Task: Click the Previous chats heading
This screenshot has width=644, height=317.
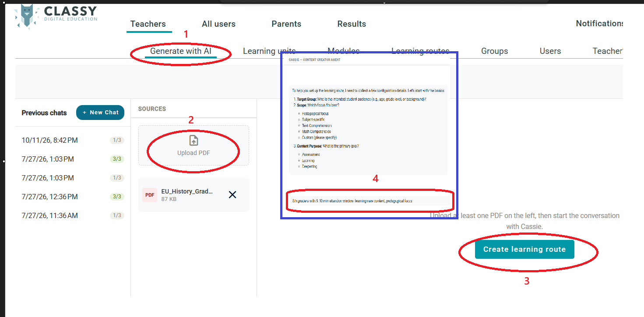Action: coord(44,113)
